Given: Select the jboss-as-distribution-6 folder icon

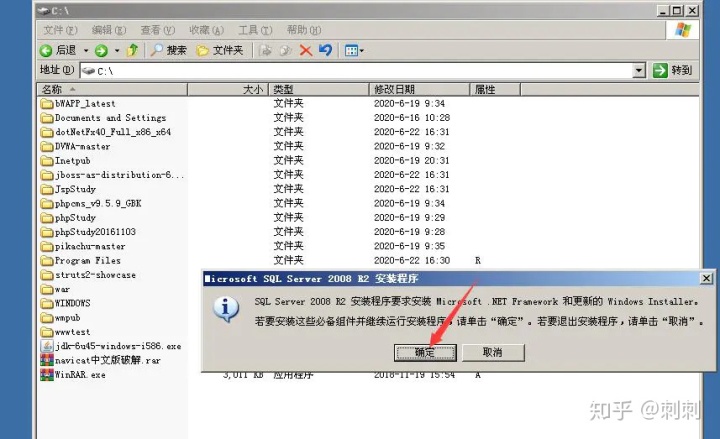Looking at the screenshot, I should coord(47,175).
